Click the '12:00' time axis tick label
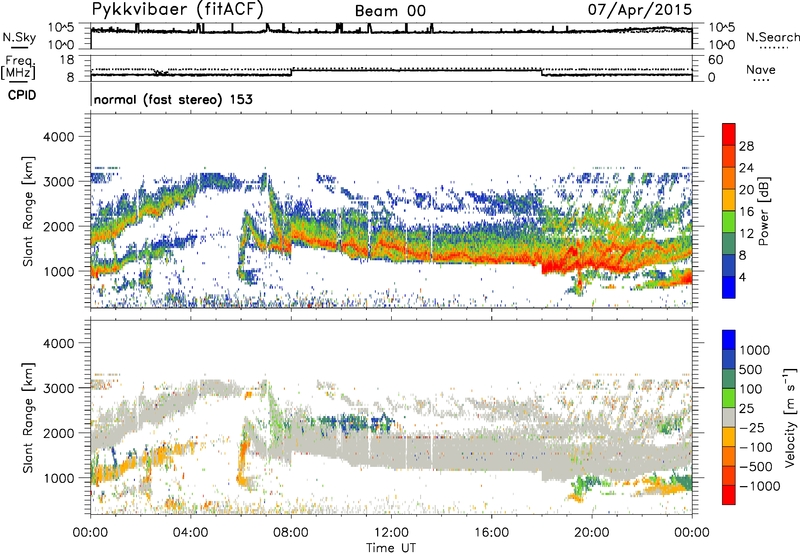Viewport: 800px width, 554px height. click(391, 533)
